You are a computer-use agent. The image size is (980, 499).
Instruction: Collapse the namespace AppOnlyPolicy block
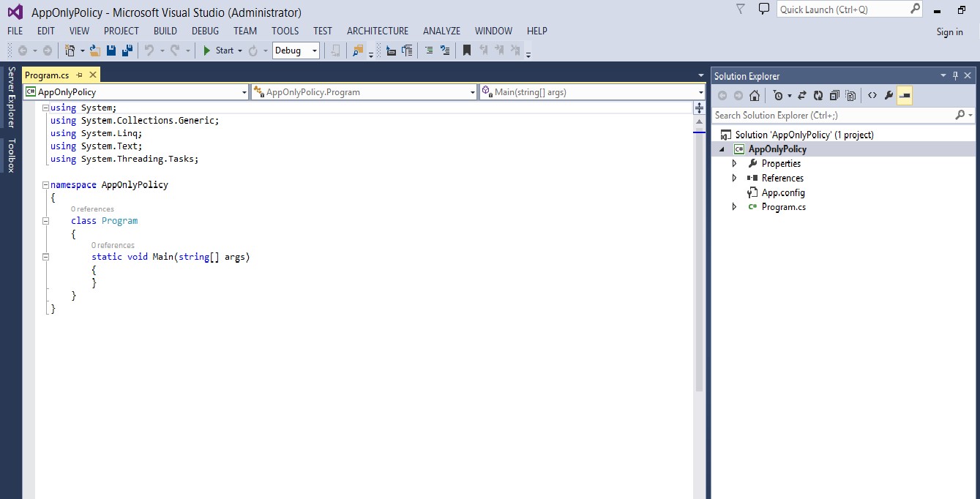click(45, 185)
